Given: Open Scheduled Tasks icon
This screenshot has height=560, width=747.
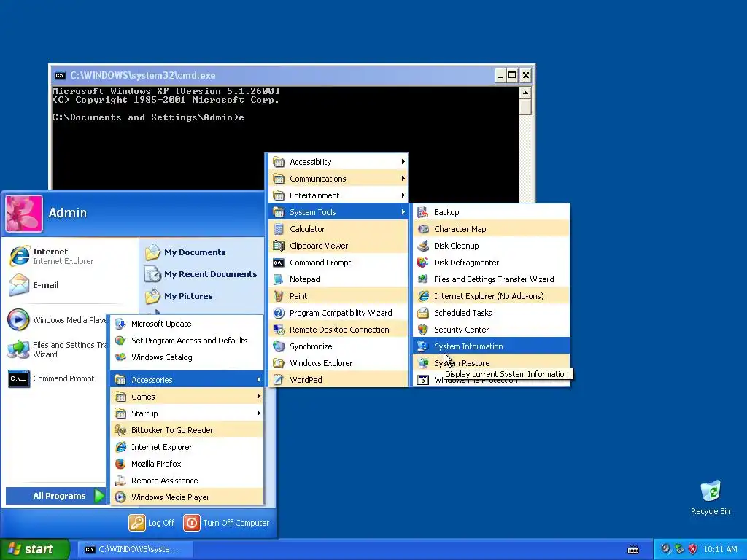Looking at the screenshot, I should tap(423, 313).
